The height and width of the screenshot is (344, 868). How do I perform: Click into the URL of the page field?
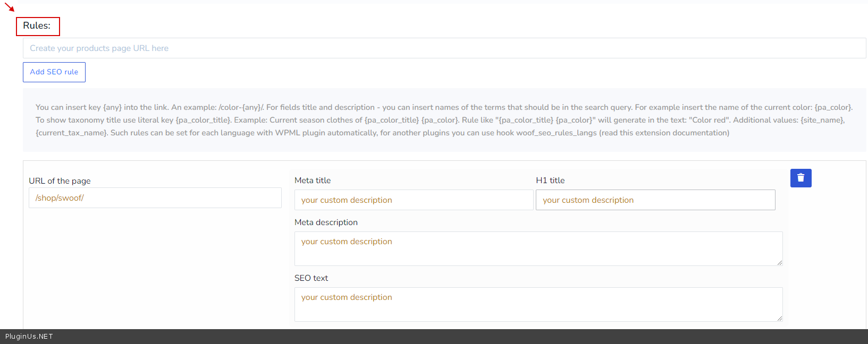155,198
